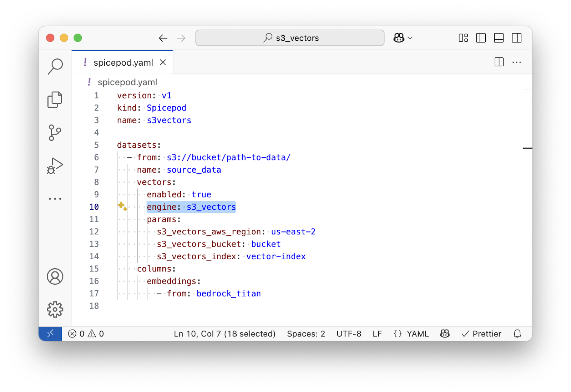The width and height of the screenshot is (571, 392).
Task: Open the Search view in activity bar
Action: [55, 66]
